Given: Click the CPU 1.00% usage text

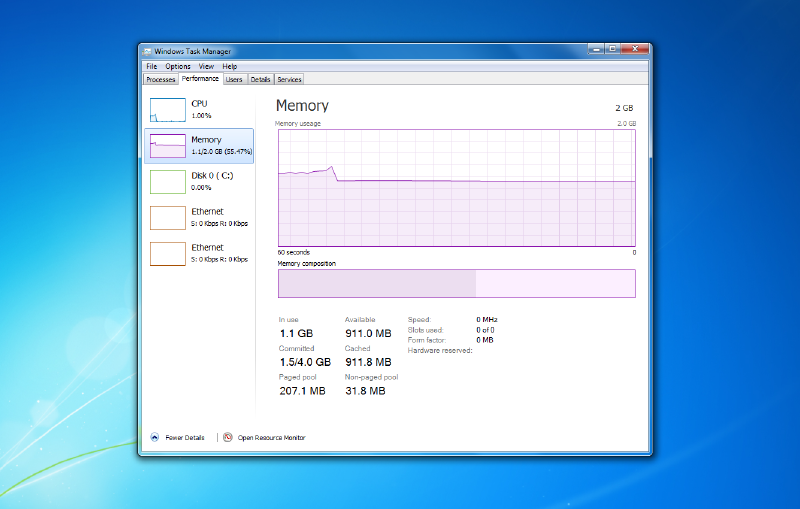Looking at the screenshot, I should point(202,116).
